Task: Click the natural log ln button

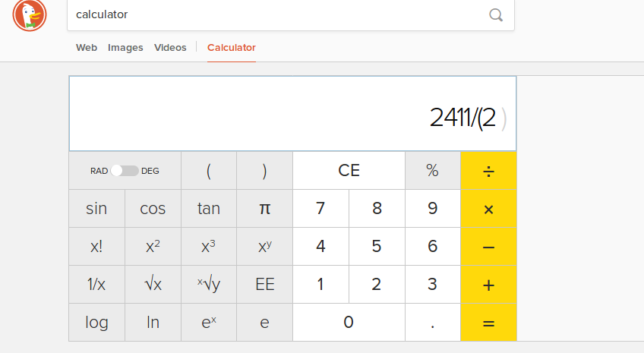Action: (x=153, y=323)
